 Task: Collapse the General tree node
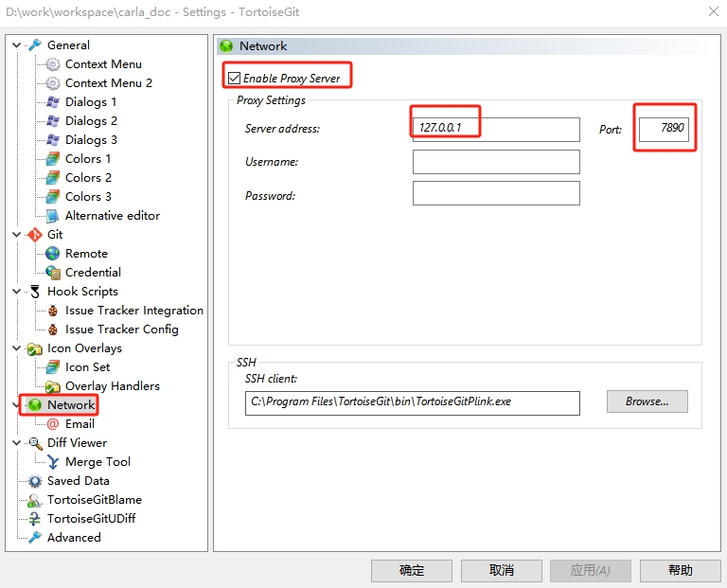coord(17,45)
